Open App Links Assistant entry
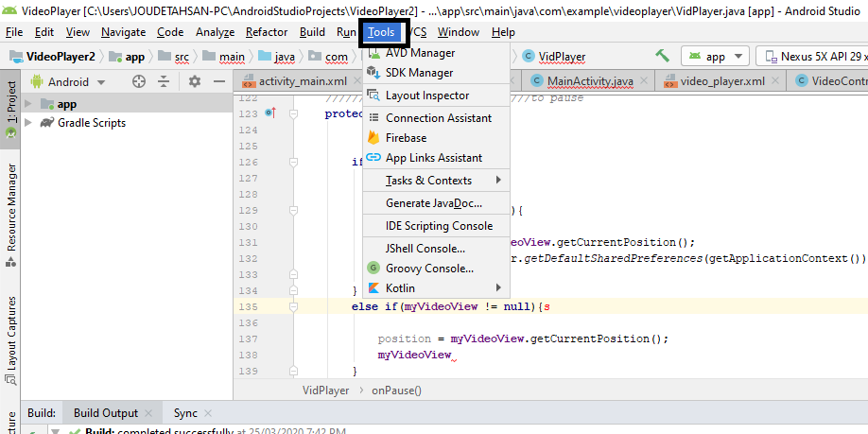The height and width of the screenshot is (434, 868). tap(436, 158)
